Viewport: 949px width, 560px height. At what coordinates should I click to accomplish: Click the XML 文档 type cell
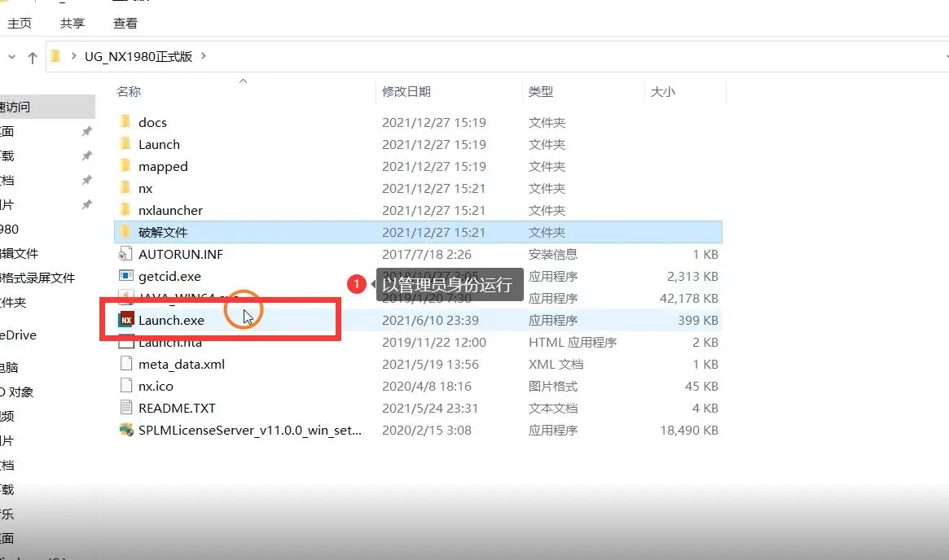[556, 364]
